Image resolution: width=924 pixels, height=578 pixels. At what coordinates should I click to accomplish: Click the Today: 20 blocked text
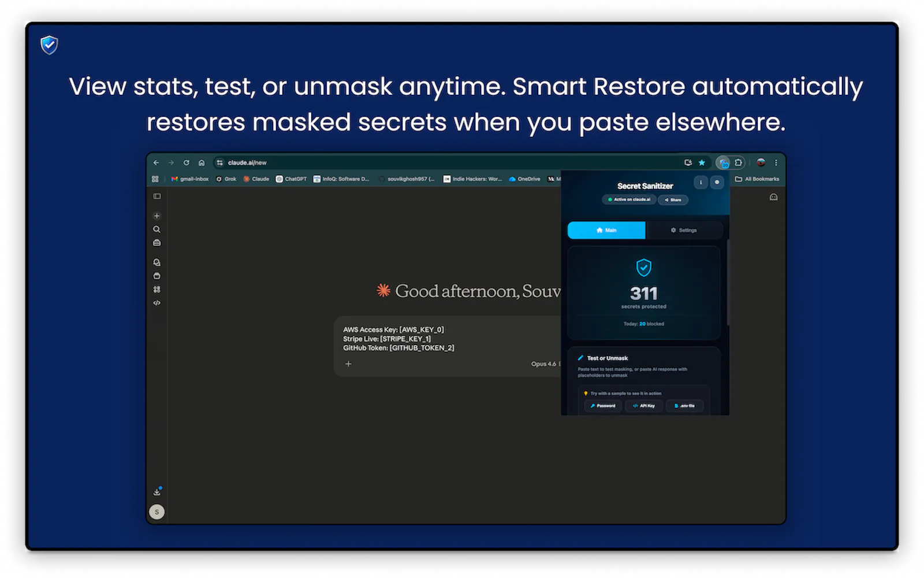click(644, 324)
